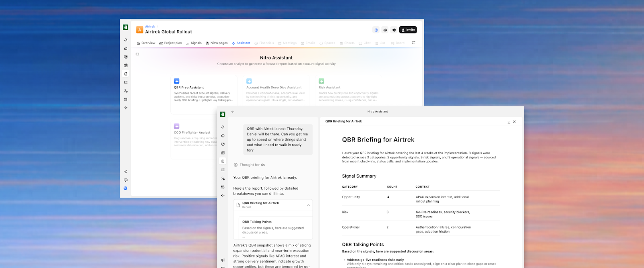Click the Airtrek breadcrumb link
The image size is (644, 268).
click(150, 27)
